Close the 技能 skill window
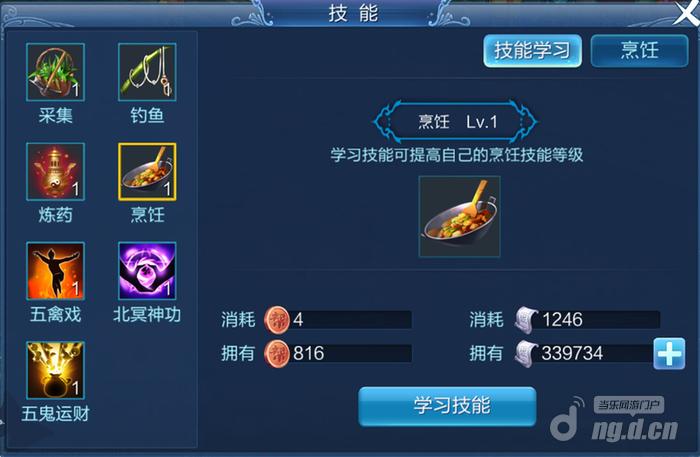This screenshot has height=457, width=700. click(x=686, y=12)
